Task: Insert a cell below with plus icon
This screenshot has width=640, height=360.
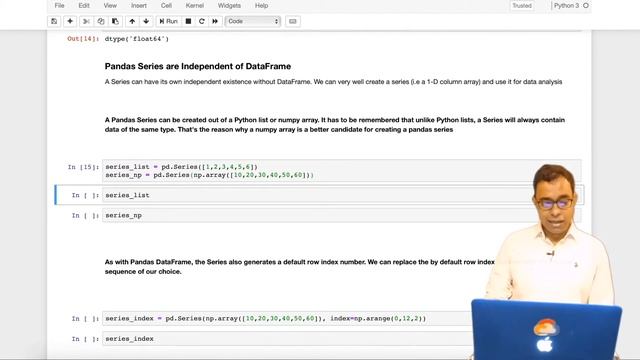Action: (x=70, y=21)
